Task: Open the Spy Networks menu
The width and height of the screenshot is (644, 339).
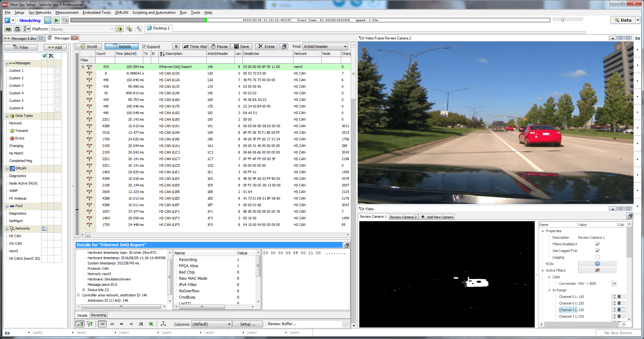Action: tap(40, 13)
